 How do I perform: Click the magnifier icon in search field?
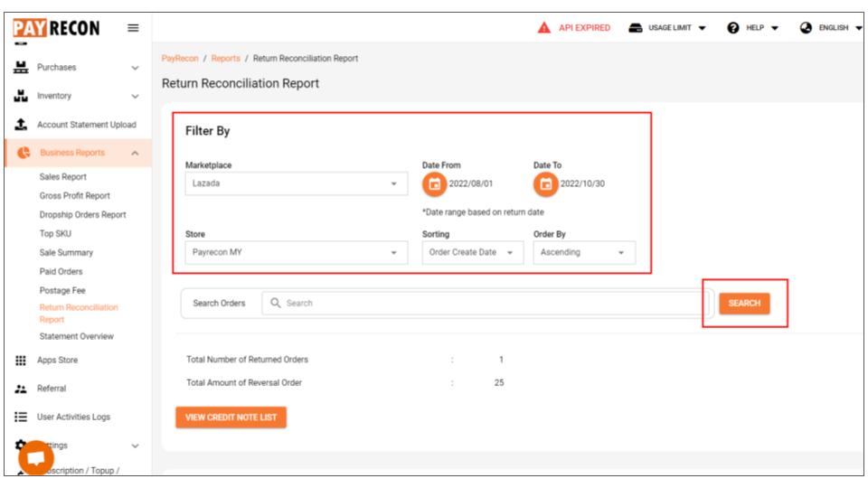(x=275, y=303)
